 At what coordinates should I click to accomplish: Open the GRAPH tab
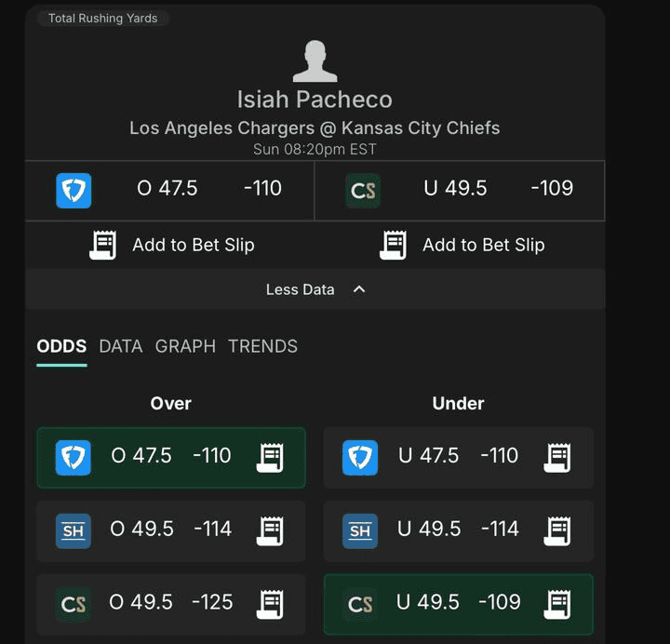tap(185, 346)
